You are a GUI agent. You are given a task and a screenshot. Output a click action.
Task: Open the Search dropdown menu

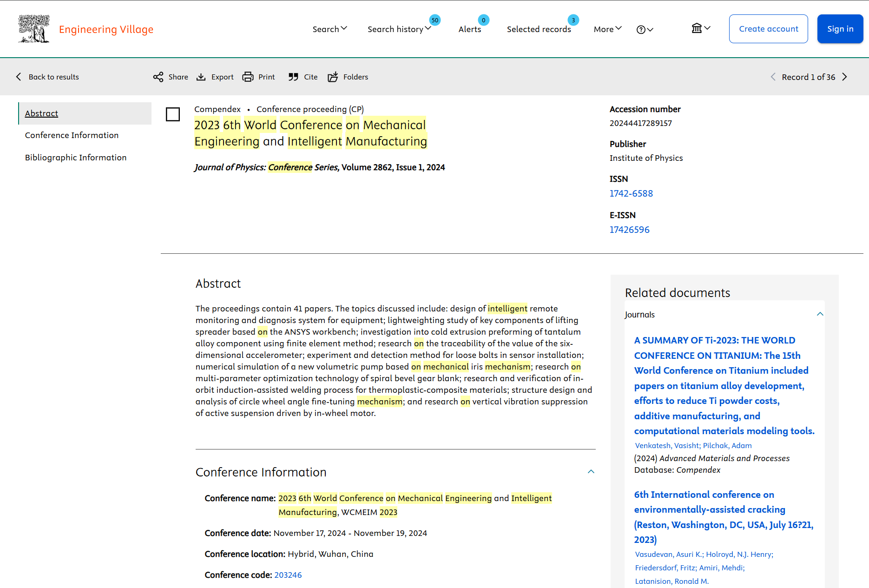point(330,29)
